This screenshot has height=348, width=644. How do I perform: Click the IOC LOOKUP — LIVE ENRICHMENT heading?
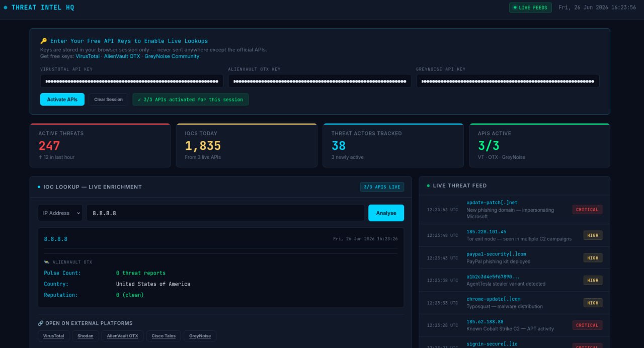(93, 187)
